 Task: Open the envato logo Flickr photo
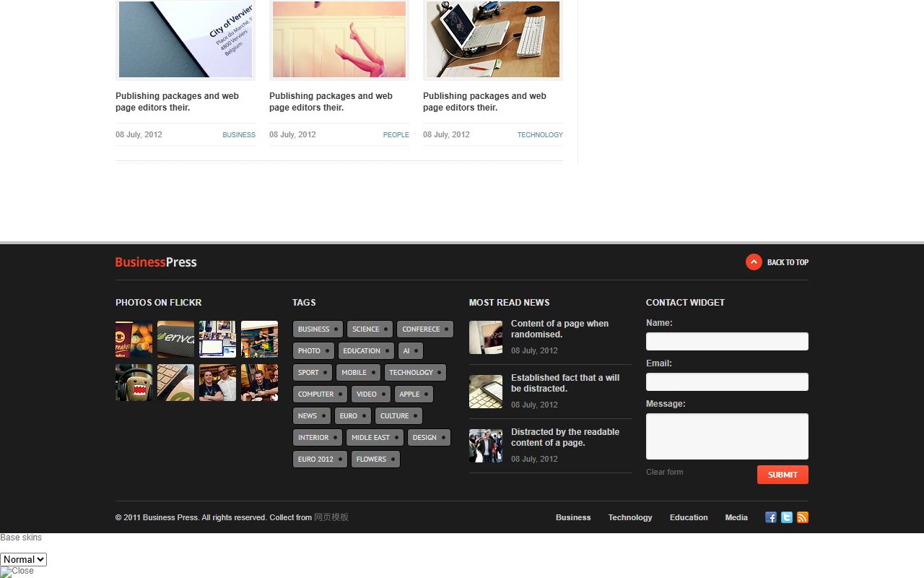176,340
